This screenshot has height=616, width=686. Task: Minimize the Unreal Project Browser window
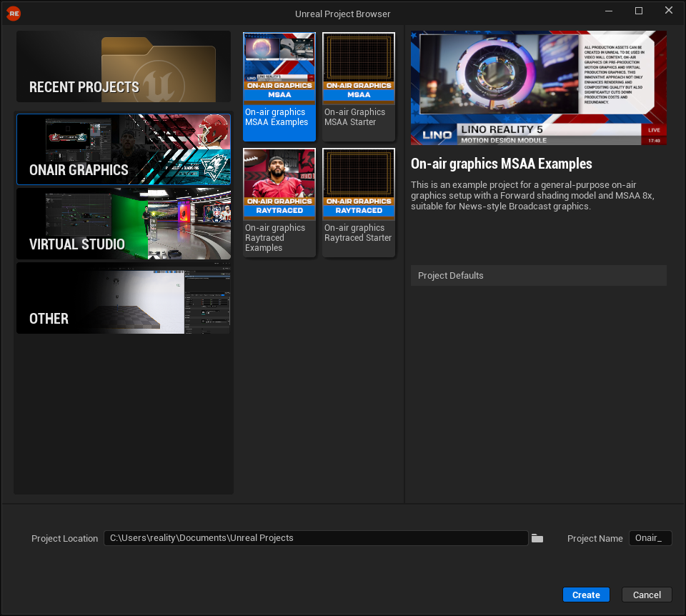pos(609,11)
